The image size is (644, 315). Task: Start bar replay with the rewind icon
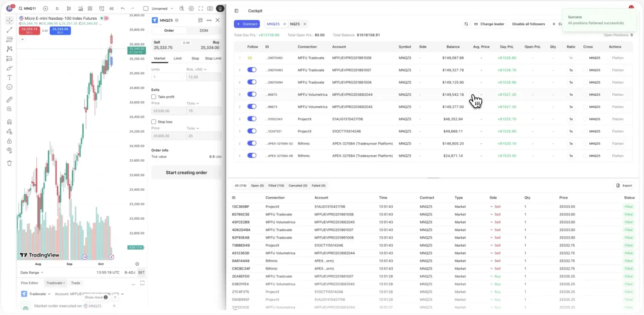[x=111, y=8]
